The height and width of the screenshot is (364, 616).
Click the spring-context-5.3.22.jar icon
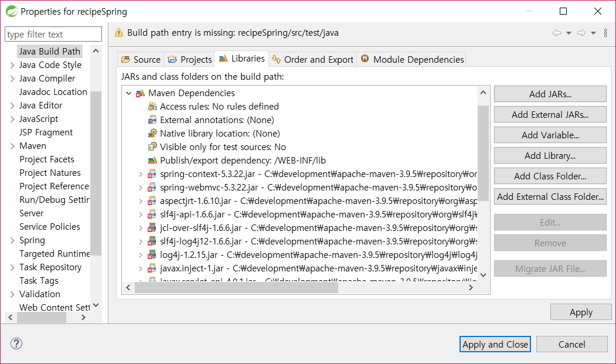click(x=152, y=174)
